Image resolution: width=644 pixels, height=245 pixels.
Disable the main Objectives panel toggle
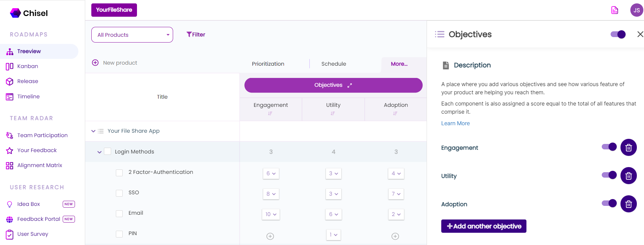click(x=618, y=34)
